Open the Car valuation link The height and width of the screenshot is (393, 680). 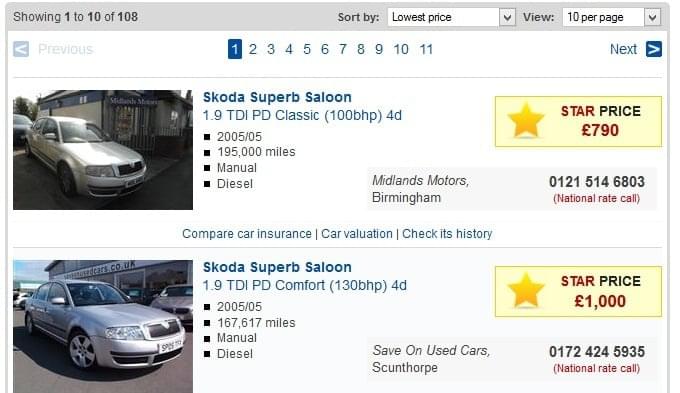356,234
